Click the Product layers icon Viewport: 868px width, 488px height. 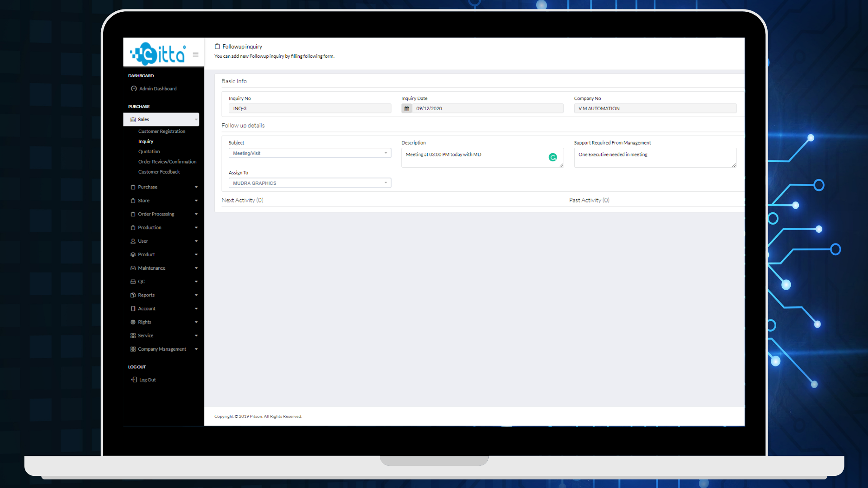click(133, 255)
